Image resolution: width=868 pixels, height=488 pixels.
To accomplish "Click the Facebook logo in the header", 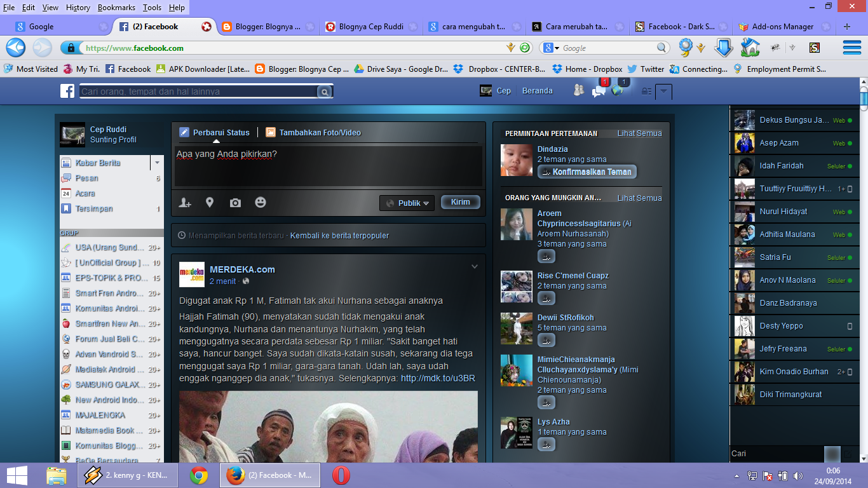I will coord(67,91).
